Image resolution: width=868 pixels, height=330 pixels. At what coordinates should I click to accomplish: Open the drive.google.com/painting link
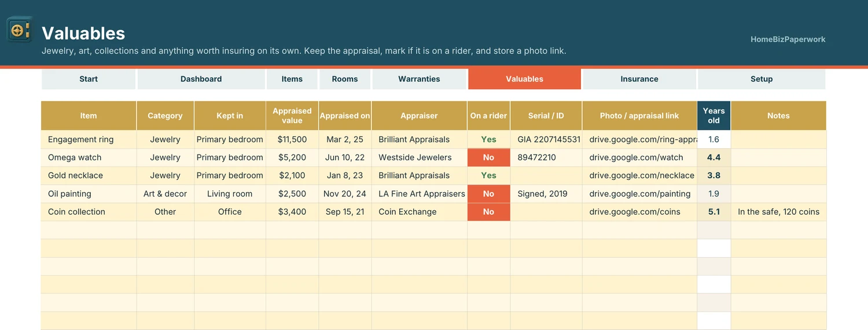[x=640, y=194]
